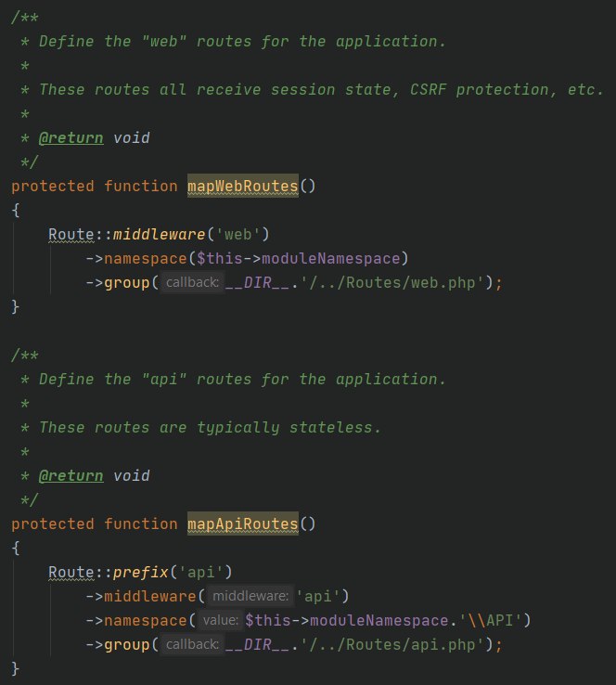Click ->middleware chained call in mapApiRoutes

(150, 596)
